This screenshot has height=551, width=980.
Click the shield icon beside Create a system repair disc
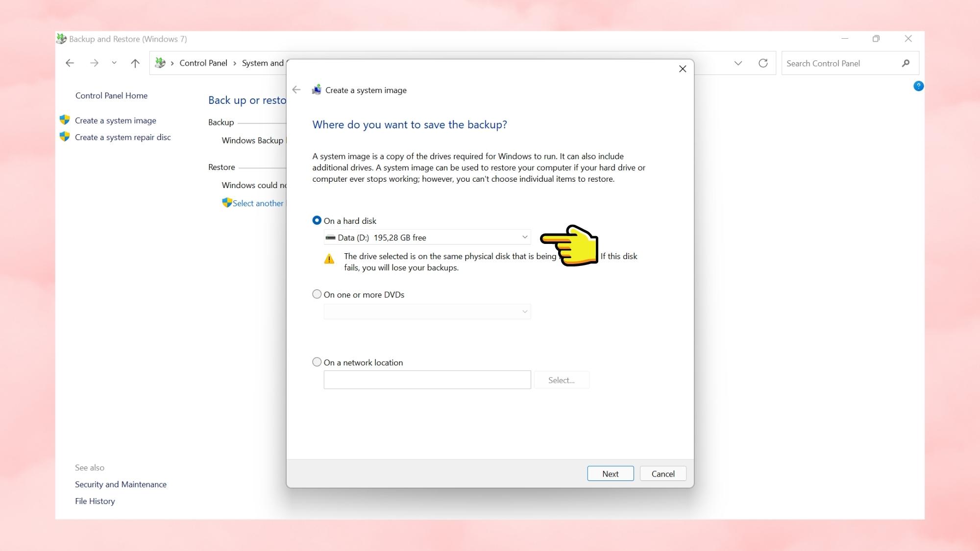(x=65, y=137)
